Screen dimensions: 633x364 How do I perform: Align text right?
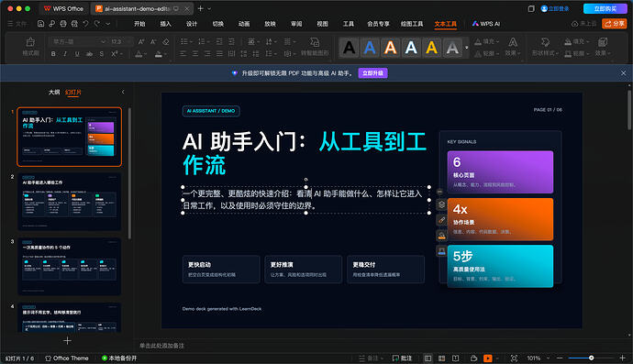(x=207, y=54)
